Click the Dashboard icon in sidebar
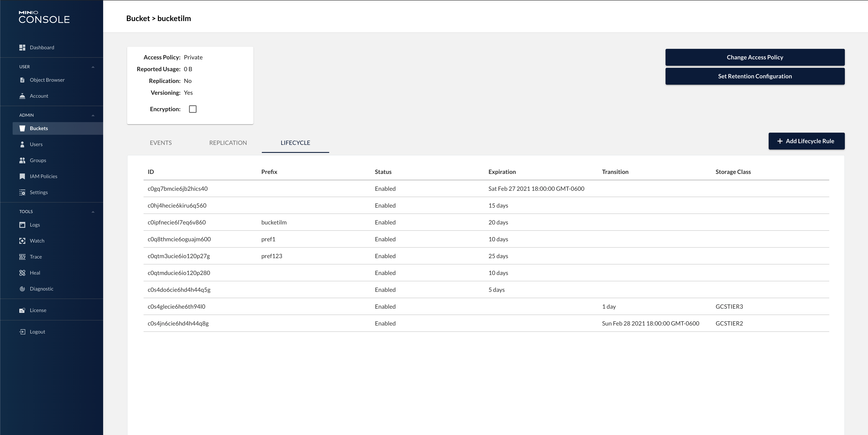The height and width of the screenshot is (435, 868). [x=22, y=48]
